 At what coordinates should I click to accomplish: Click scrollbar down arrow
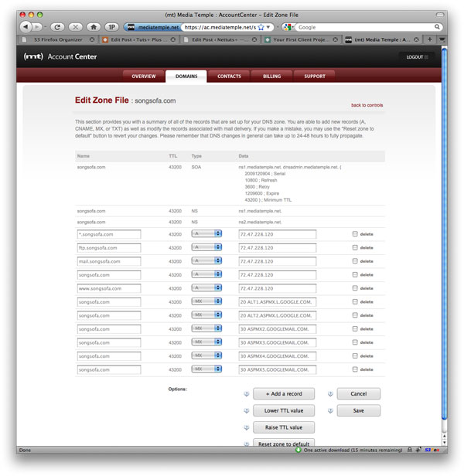click(x=444, y=442)
